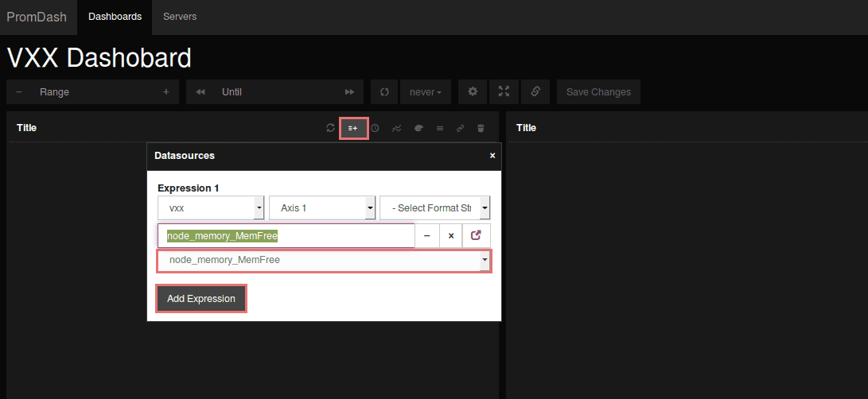This screenshot has width=868, height=399.
Task: Switch to the Servers tab
Action: click(x=180, y=17)
